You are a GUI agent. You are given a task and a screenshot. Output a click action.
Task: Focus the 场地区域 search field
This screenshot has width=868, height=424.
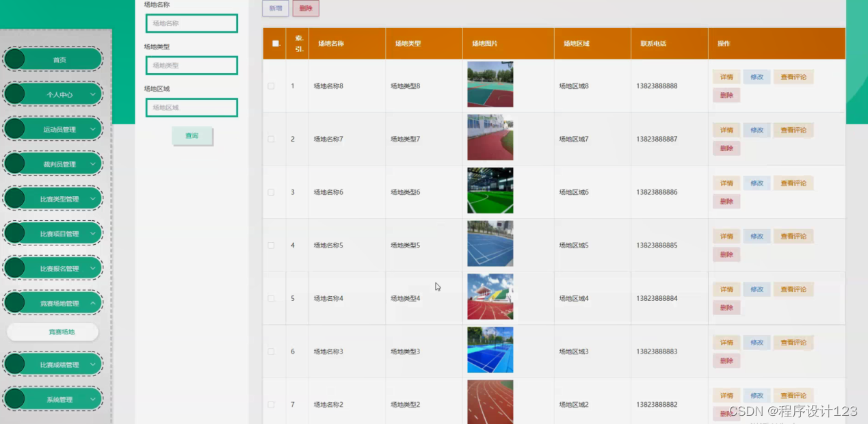point(192,107)
